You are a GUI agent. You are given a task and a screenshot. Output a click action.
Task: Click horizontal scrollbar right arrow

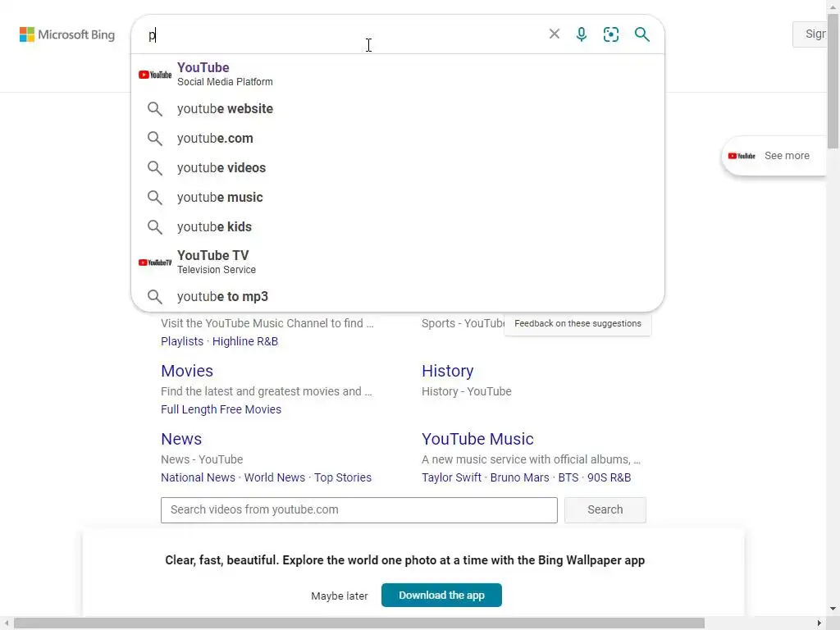pos(819,623)
